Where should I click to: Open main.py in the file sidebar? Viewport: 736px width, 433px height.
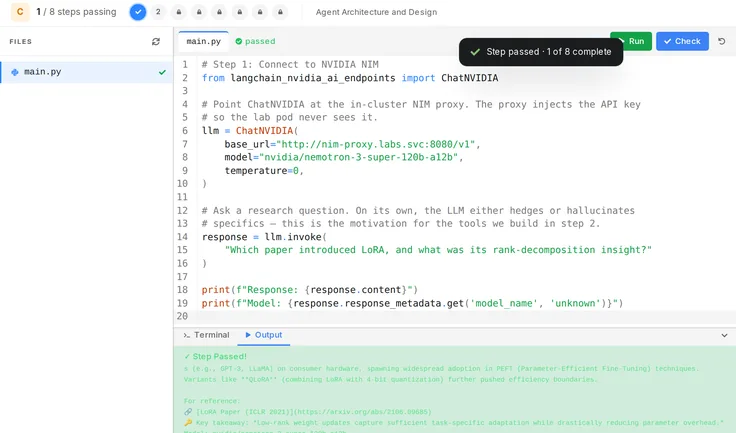(x=87, y=72)
